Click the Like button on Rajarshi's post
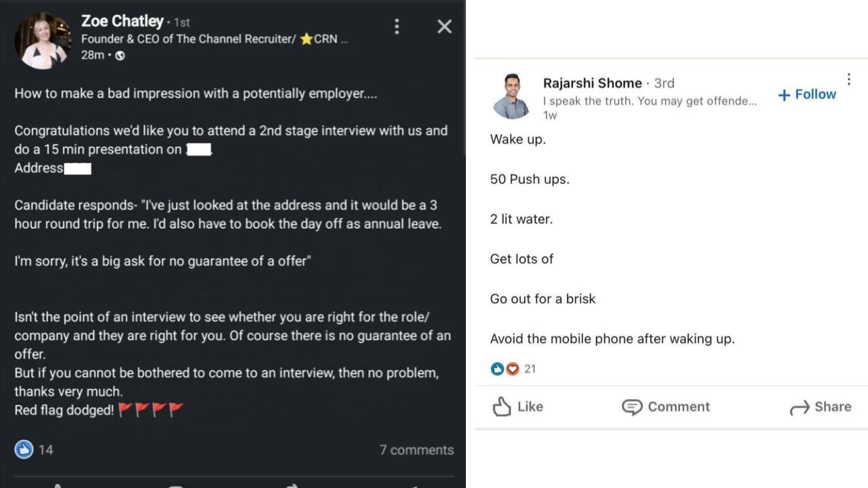Viewport: 868px width, 488px height. 517,406
